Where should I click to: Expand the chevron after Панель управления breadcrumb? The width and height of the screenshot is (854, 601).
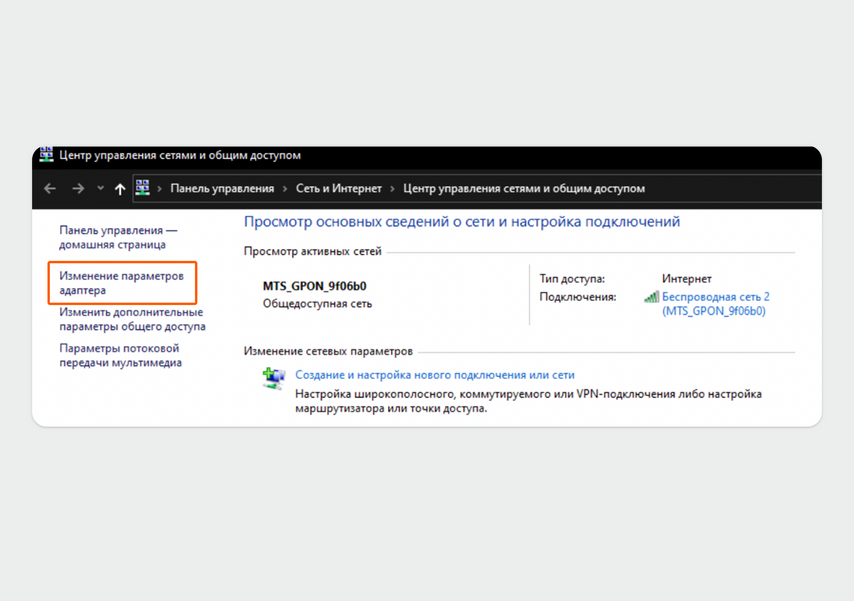point(285,189)
